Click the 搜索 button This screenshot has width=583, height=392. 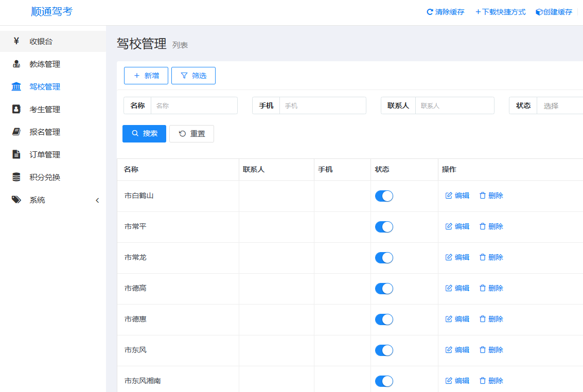(144, 134)
